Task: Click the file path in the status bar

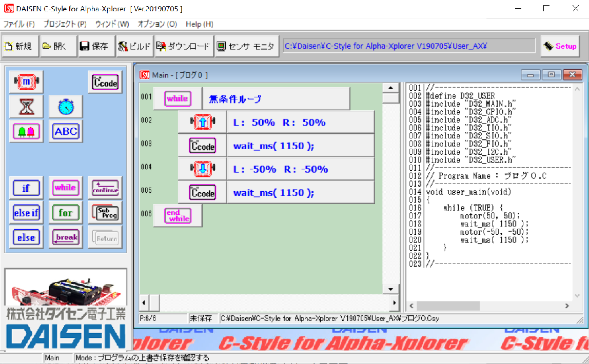Action: [329, 318]
